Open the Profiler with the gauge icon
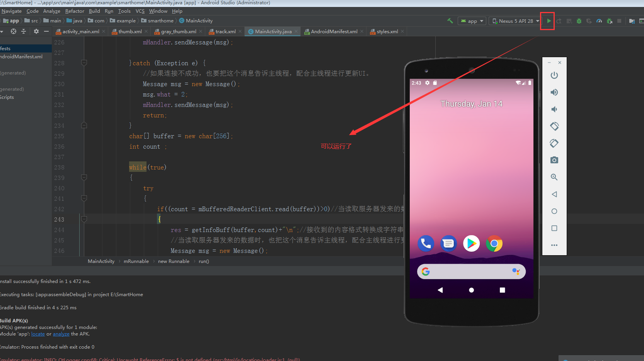 [x=599, y=21]
